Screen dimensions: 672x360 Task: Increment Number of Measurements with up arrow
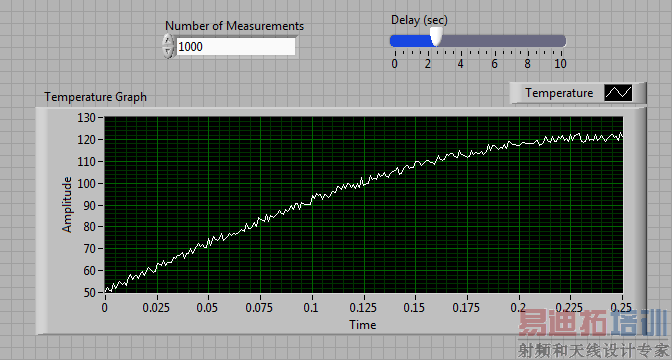point(168,41)
